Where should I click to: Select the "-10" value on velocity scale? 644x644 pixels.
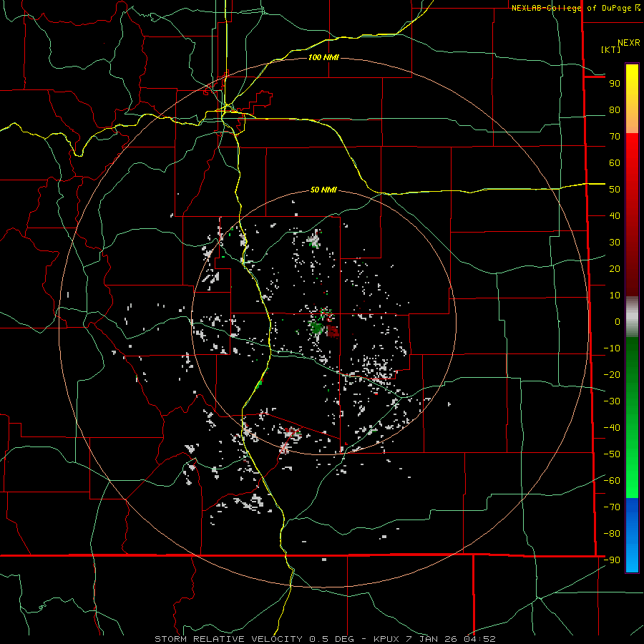(x=612, y=348)
